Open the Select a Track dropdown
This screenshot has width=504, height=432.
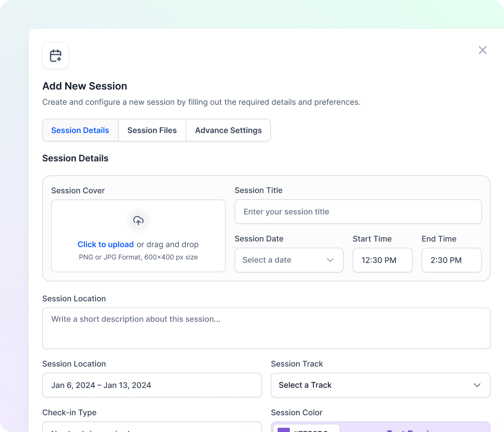point(381,385)
